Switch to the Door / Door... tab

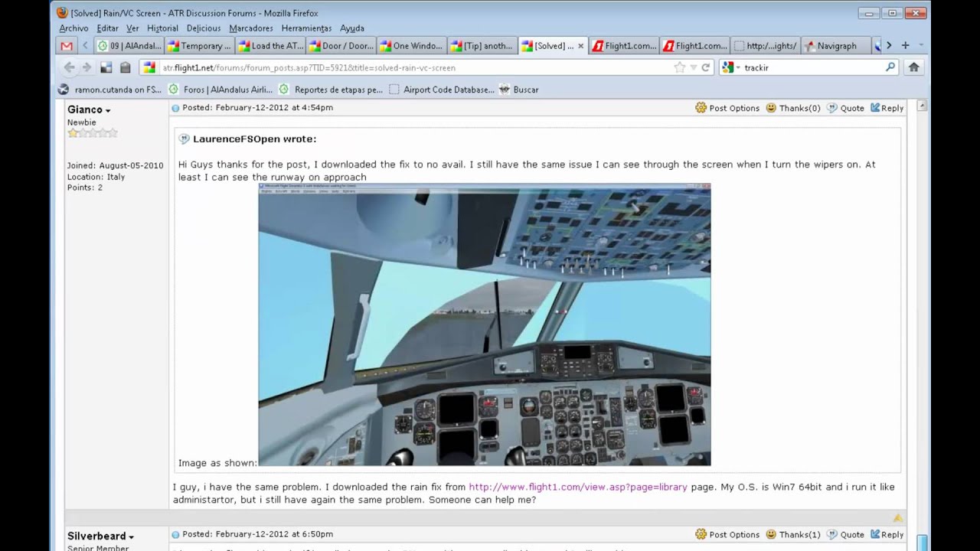[341, 46]
